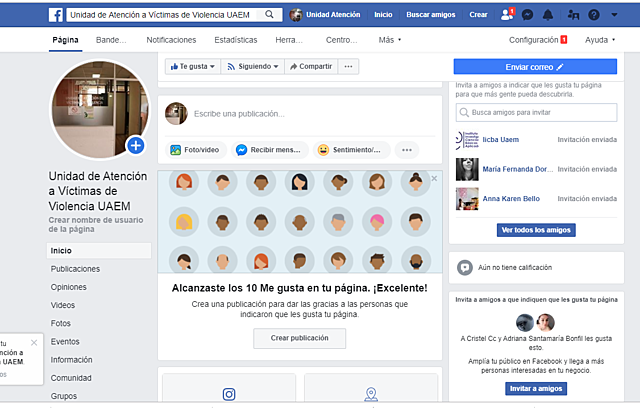Open the Siguiendo dropdown
This screenshot has width=640, height=408.
coord(253,67)
